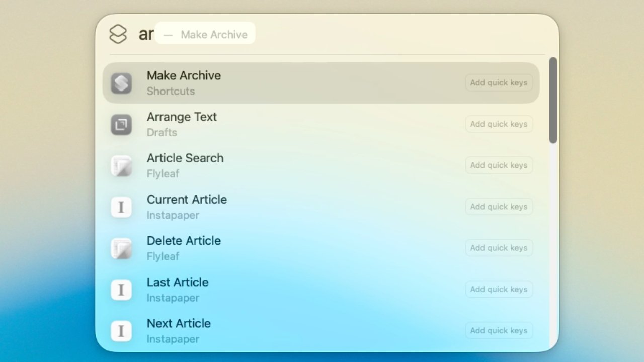The image size is (644, 362).
Task: Select the Last Article result title
Action: click(x=178, y=282)
